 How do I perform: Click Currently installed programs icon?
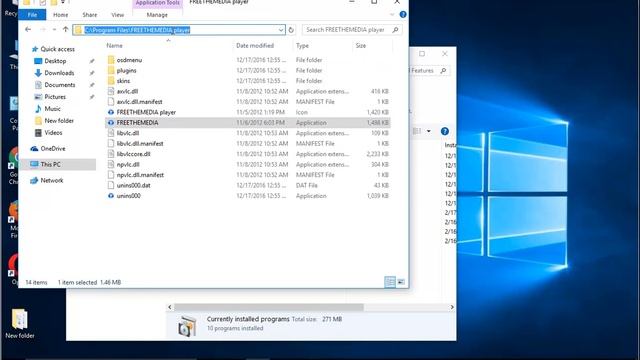(x=187, y=327)
